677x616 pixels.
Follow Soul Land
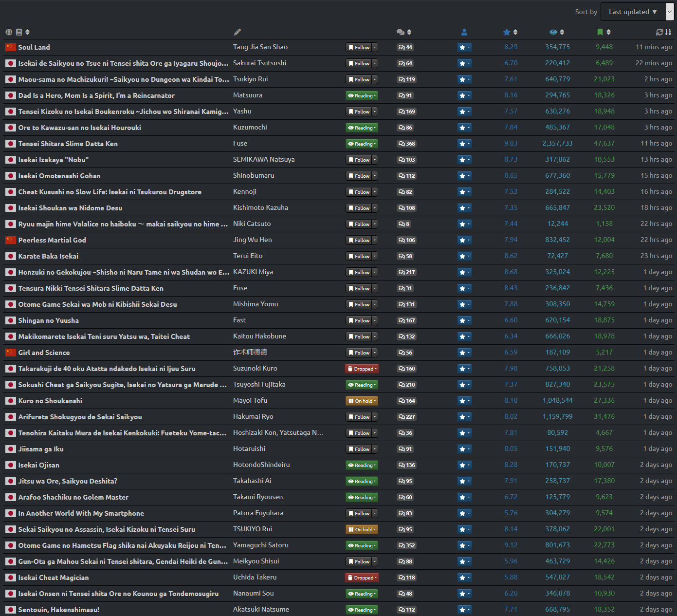click(359, 47)
